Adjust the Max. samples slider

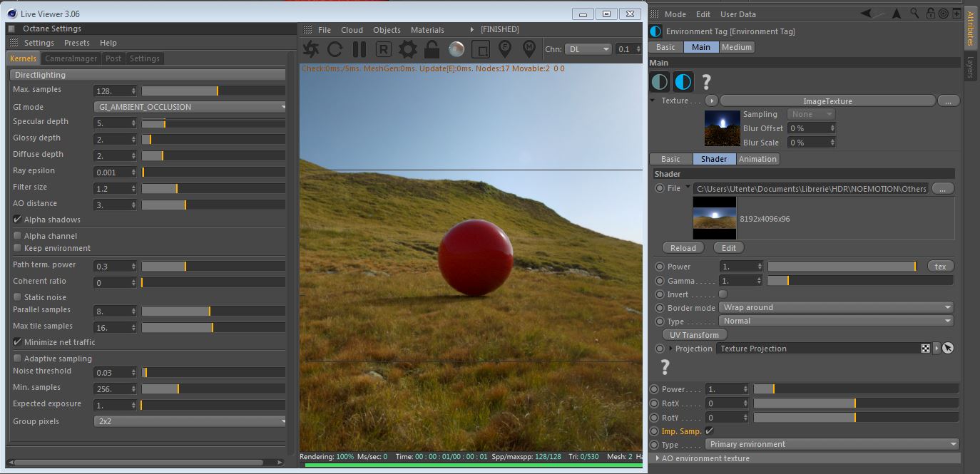point(213,91)
